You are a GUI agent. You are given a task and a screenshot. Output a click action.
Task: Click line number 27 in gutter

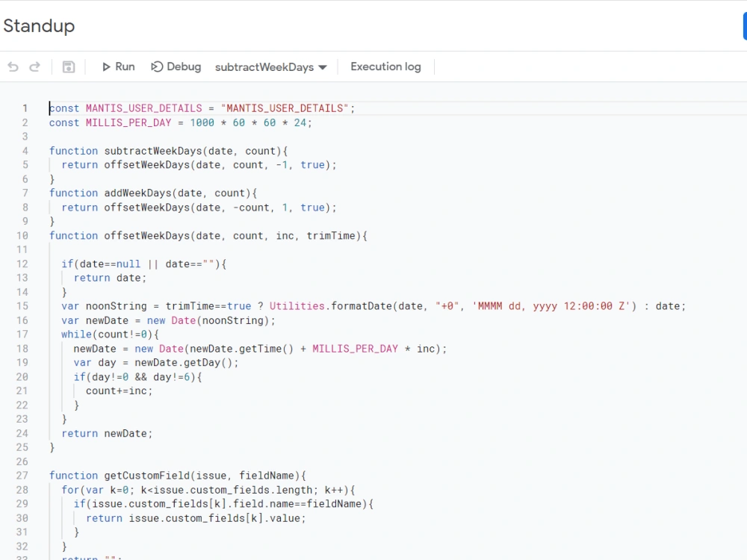pos(22,476)
